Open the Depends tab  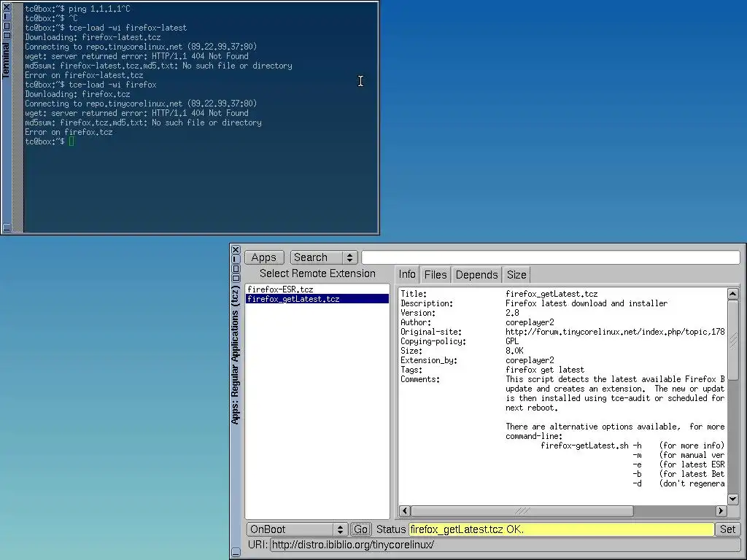click(476, 275)
